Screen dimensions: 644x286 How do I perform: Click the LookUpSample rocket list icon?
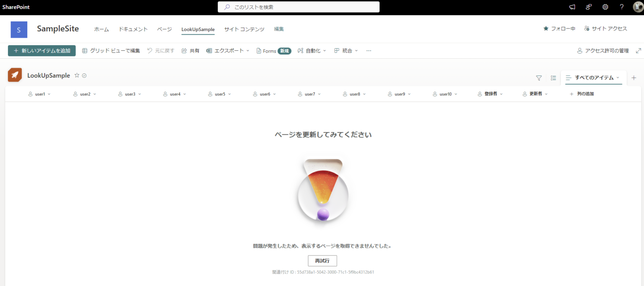click(x=15, y=75)
